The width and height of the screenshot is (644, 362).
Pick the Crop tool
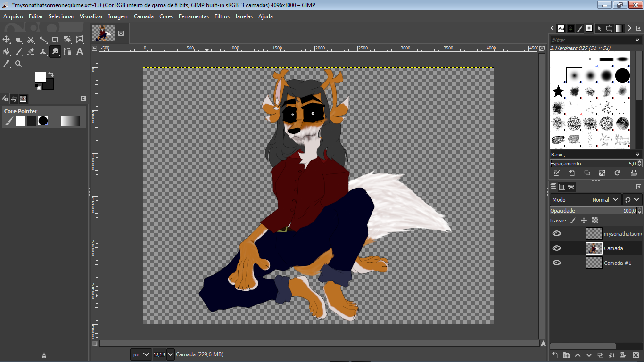point(55,40)
